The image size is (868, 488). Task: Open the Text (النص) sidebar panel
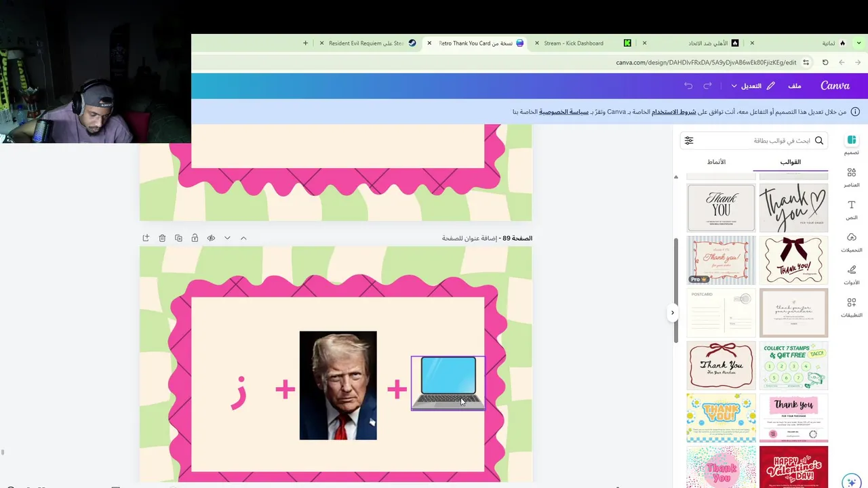pos(852,209)
